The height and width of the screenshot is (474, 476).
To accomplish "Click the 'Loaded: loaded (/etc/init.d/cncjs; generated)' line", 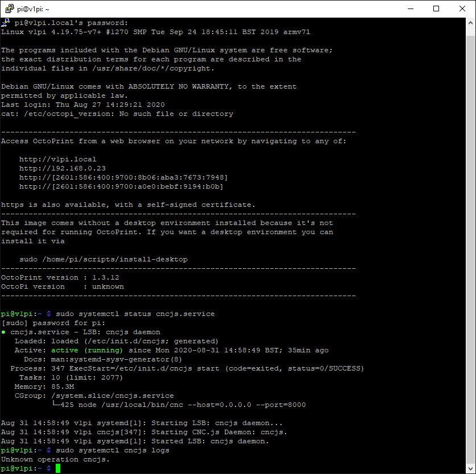I will click(x=117, y=342).
